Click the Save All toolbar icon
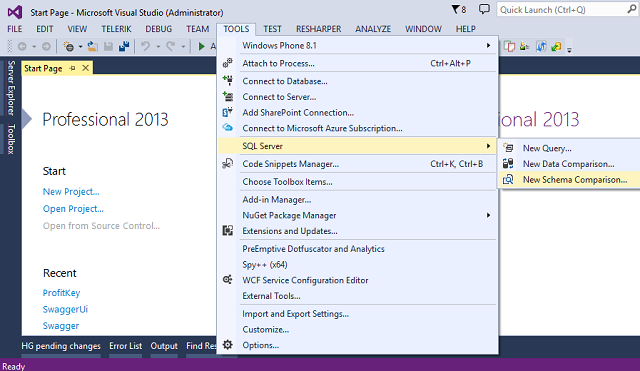The height and width of the screenshot is (371, 640). 124,47
